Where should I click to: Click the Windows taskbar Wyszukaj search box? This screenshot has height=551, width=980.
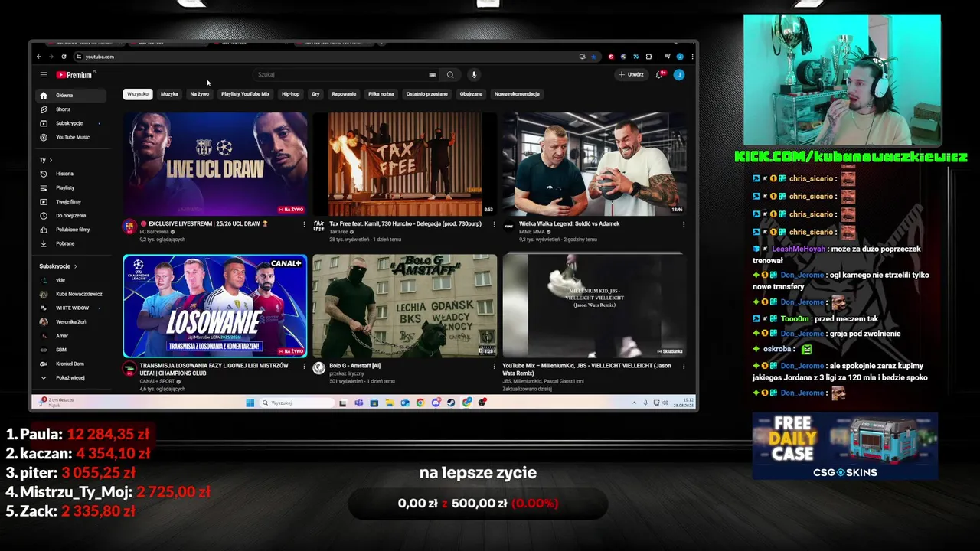298,403
